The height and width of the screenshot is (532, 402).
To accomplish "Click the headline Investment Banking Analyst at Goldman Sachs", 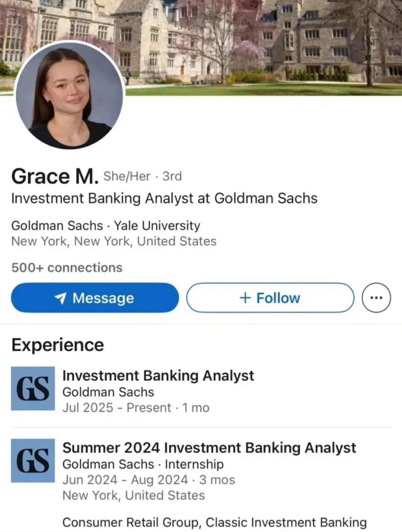I will [x=164, y=198].
